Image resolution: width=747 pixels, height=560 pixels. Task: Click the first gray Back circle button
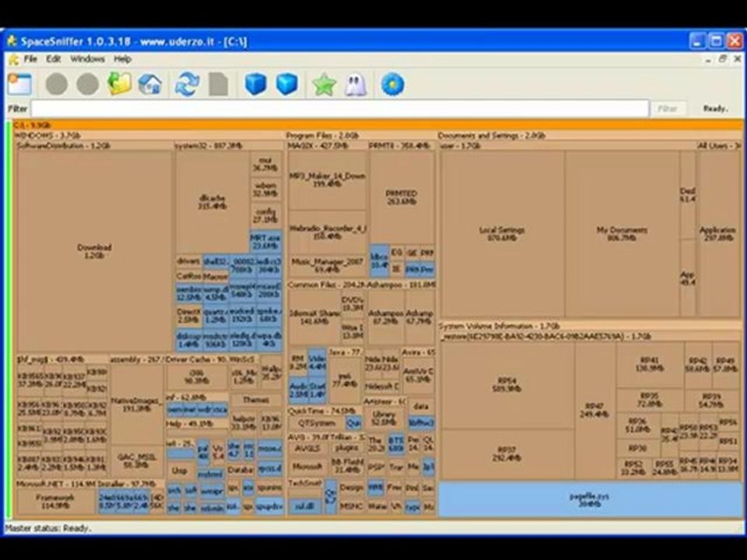(56, 84)
